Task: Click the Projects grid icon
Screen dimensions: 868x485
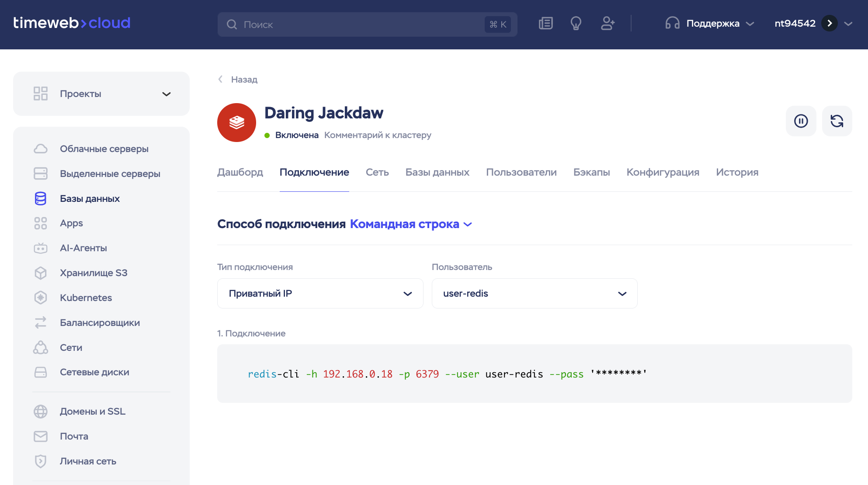Action: [41, 94]
